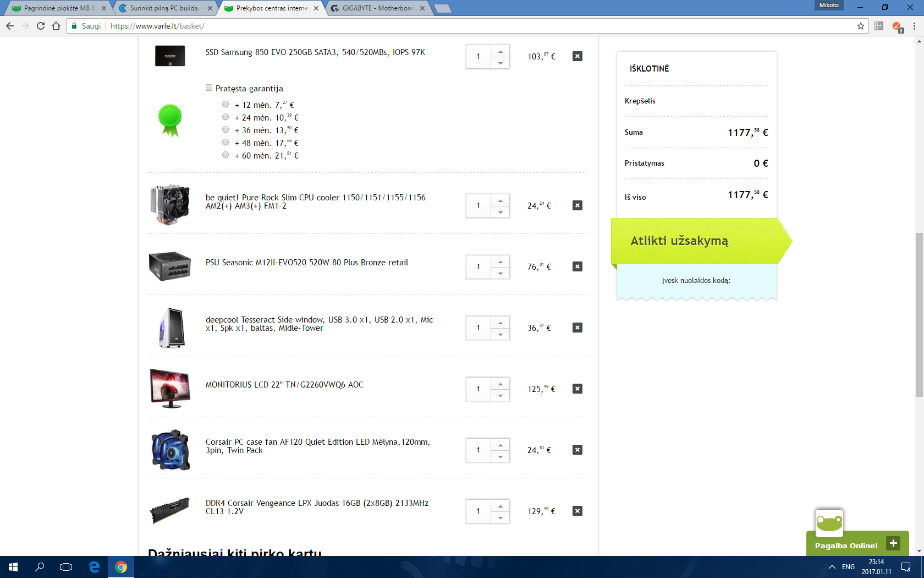The height and width of the screenshot is (578, 924).
Task: Click browser forward arrow
Action: click(x=25, y=26)
